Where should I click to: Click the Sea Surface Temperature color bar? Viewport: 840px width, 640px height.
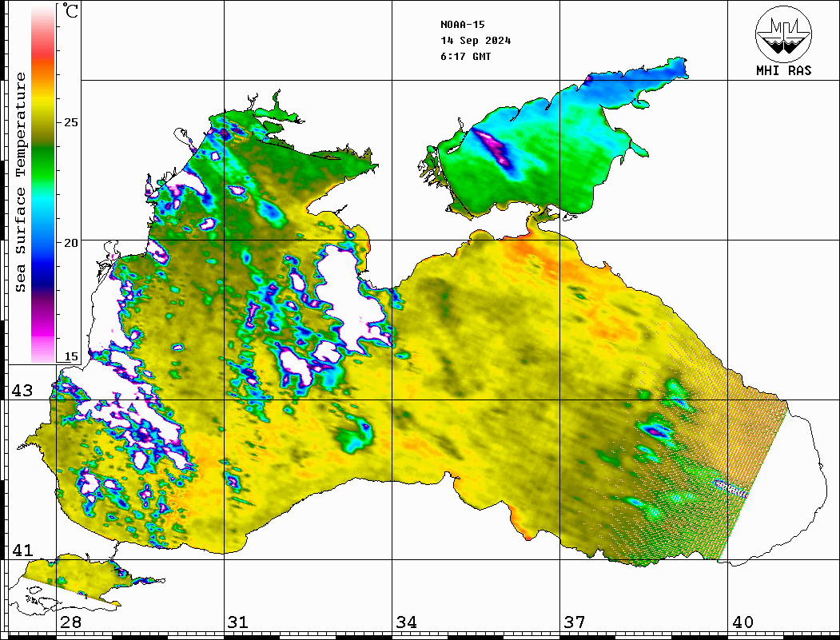tap(43, 183)
